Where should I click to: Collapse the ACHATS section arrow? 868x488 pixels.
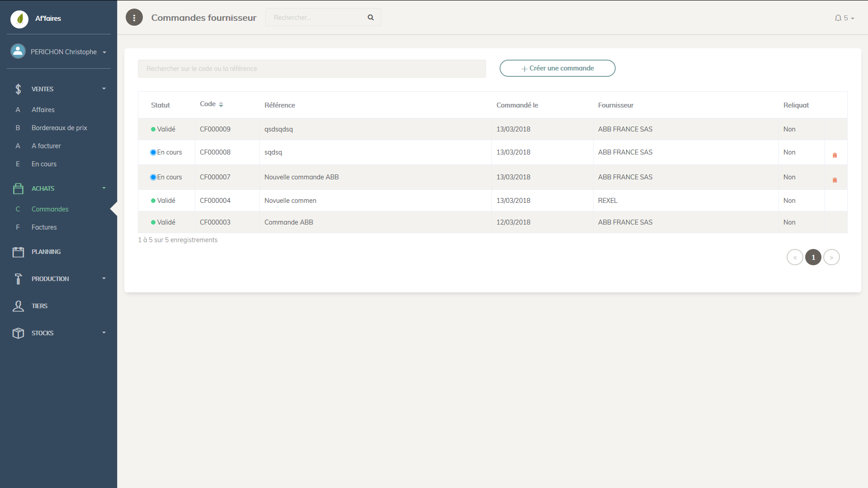(104, 188)
